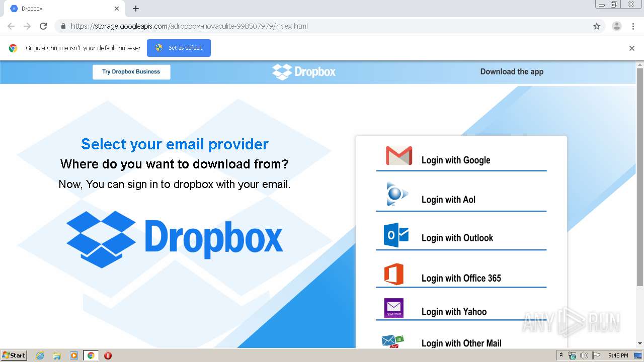644x362 pixels.
Task: Click the Office 365 logo icon
Action: click(x=394, y=274)
